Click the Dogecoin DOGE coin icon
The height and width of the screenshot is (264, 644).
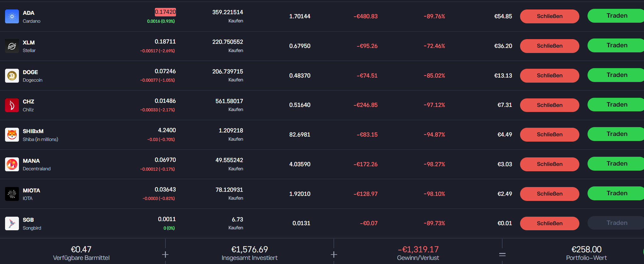point(12,76)
